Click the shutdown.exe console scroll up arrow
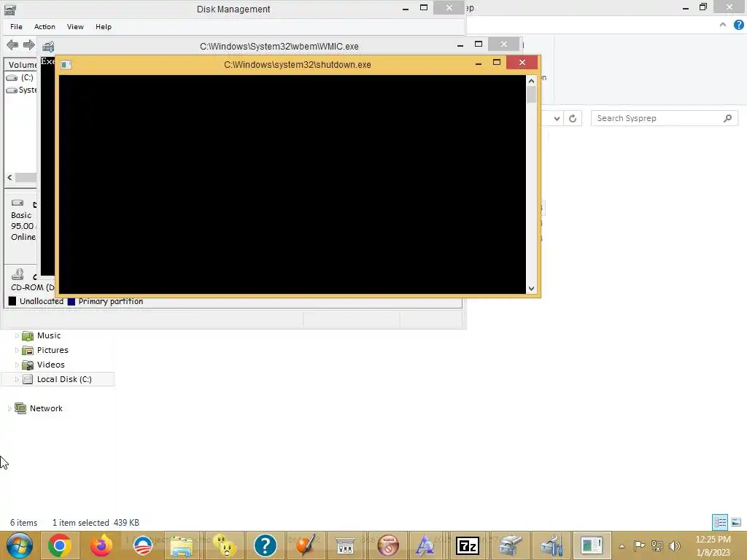This screenshot has width=747, height=560. pyautogui.click(x=531, y=81)
